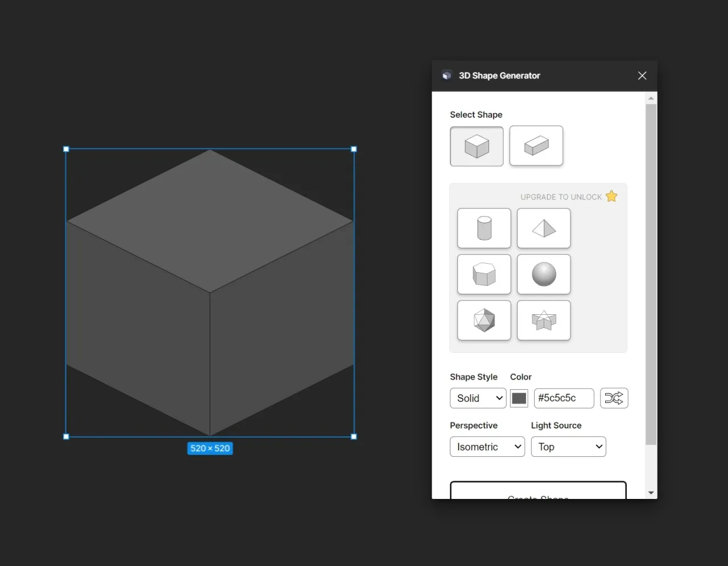Choose the locked sphere shape
Screen dimensions: 728x566
click(x=544, y=274)
